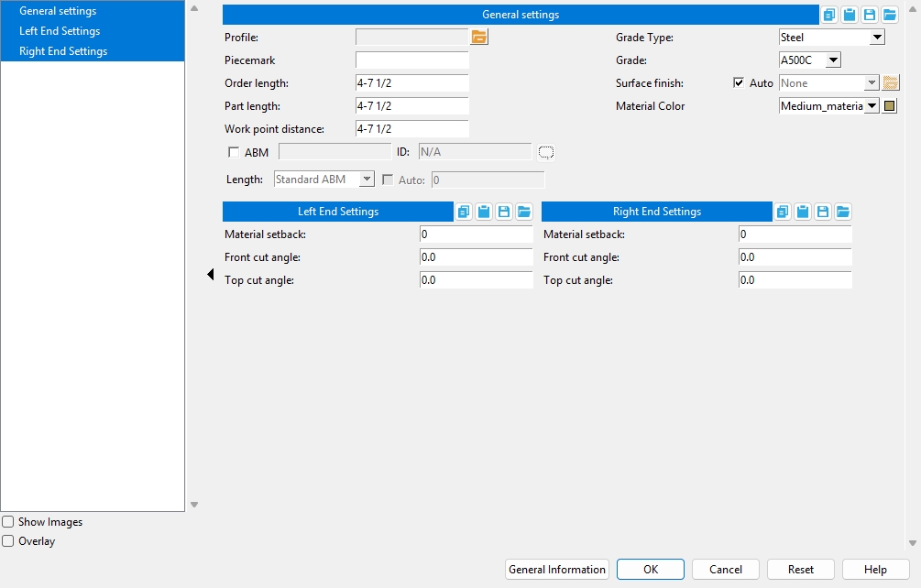This screenshot has width=921, height=588.
Task: Expand the Grade A500C dropdown
Action: (833, 60)
